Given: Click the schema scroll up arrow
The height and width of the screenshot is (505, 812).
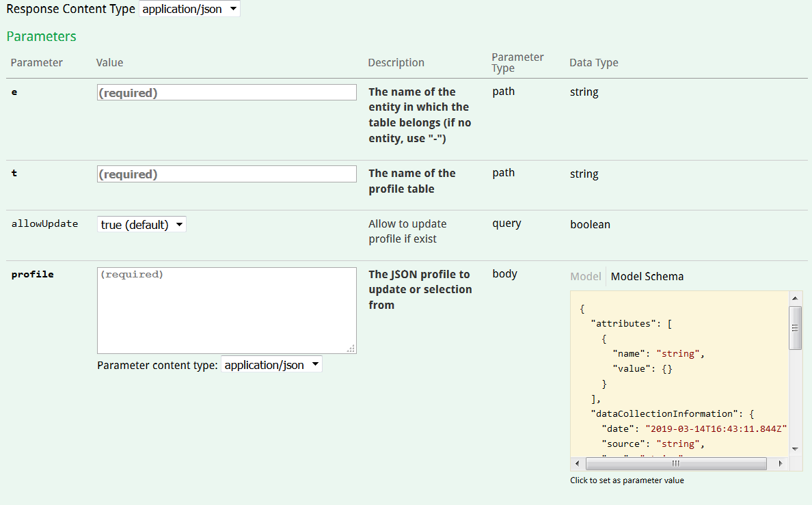Looking at the screenshot, I should click(x=795, y=298).
